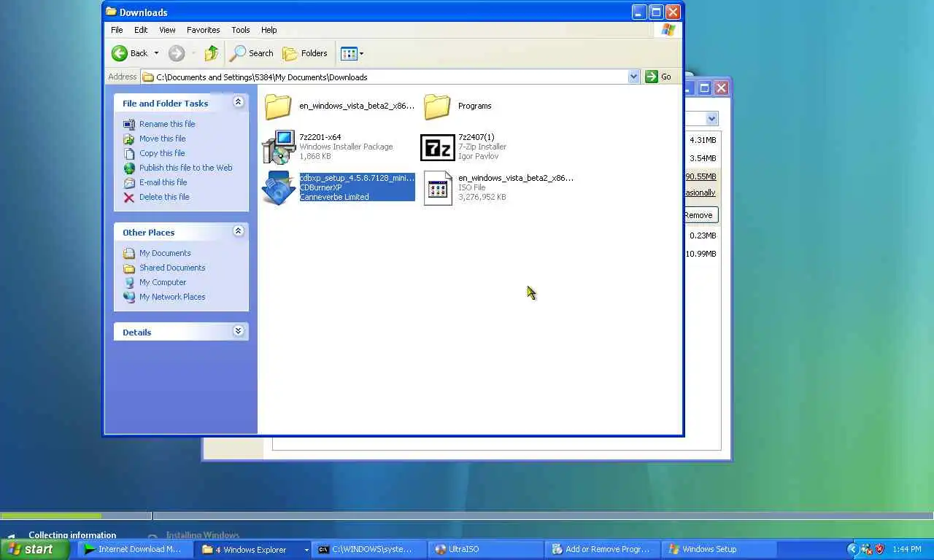The width and height of the screenshot is (934, 560).
Task: Click the Back arrow toolbar icon
Action: (x=120, y=53)
